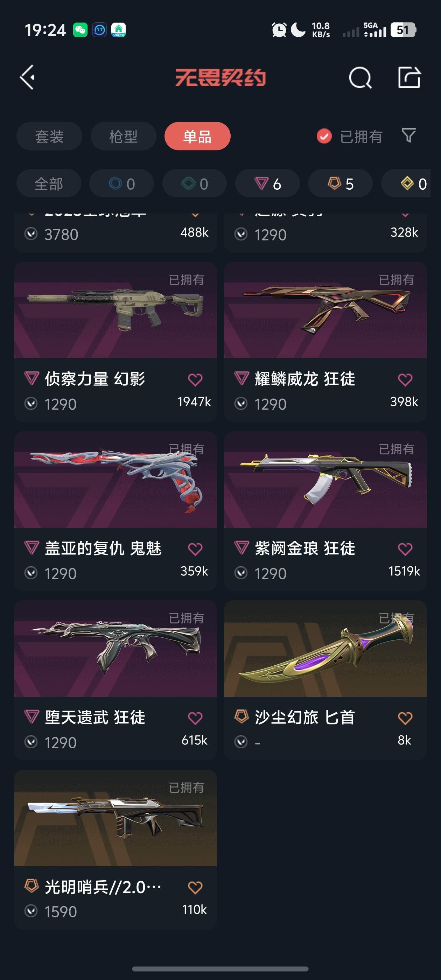
Task: Tap the back arrow icon
Action: (27, 77)
